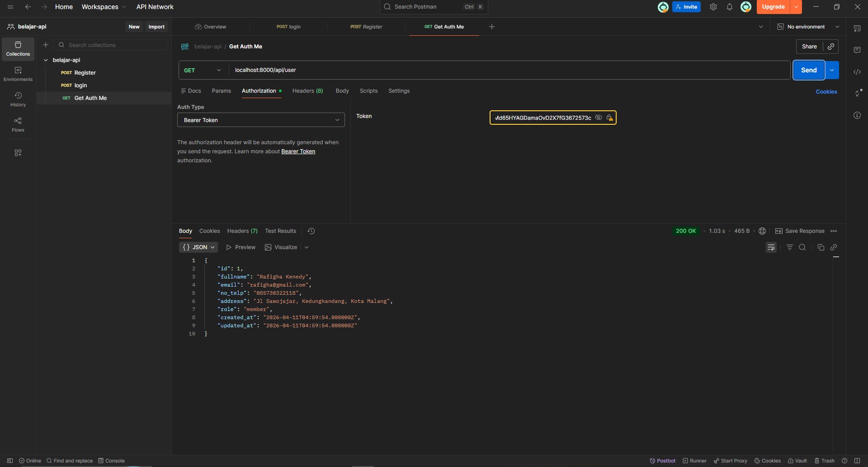This screenshot has width=868, height=467.
Task: Open History in the left sidebar
Action: (x=18, y=99)
